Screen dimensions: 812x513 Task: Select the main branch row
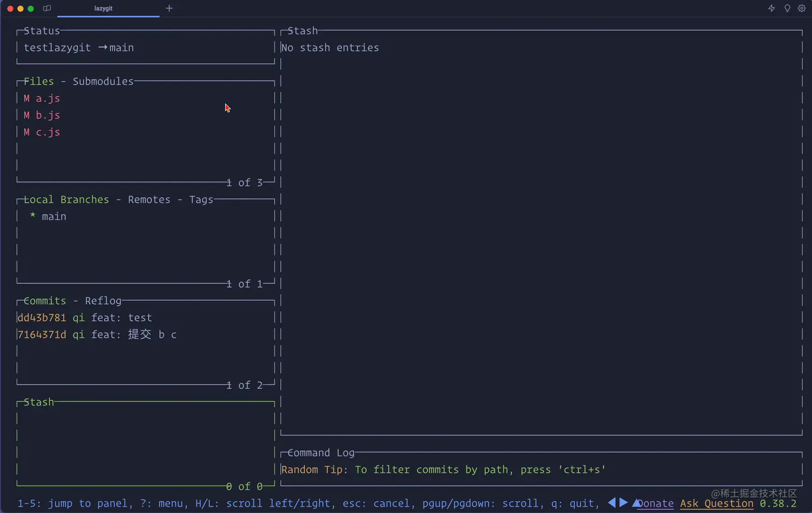tap(146, 216)
